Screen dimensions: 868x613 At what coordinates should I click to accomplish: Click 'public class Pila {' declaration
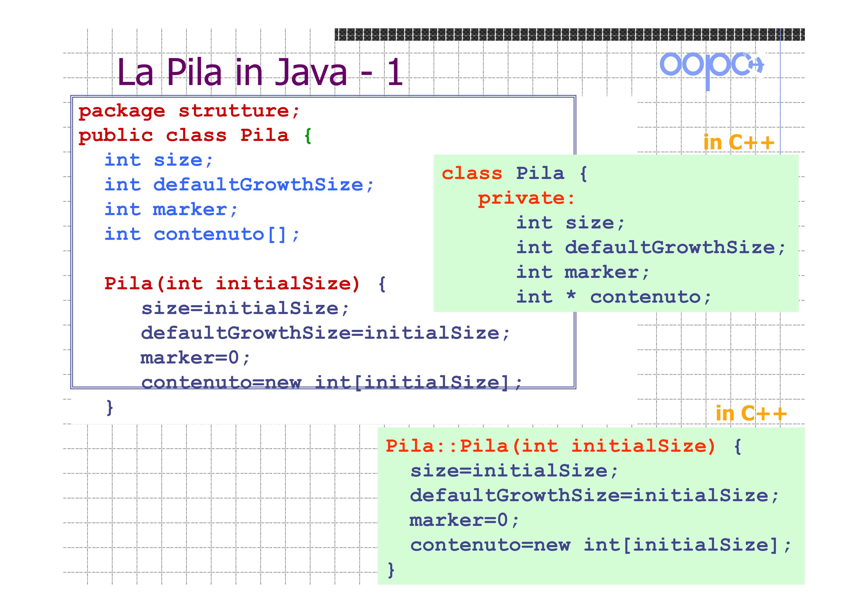195,136
